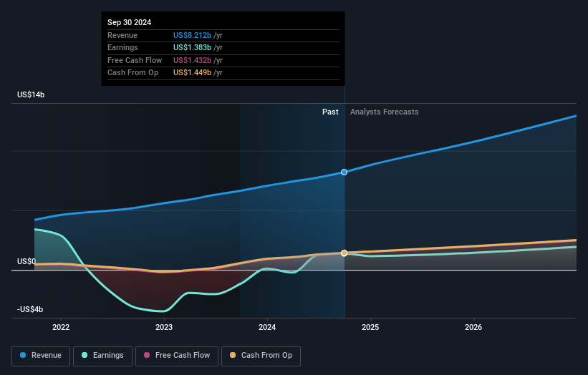Screen dimensions: 588x375
Task: Click the US$1.383b earnings value
Action: tap(193, 47)
